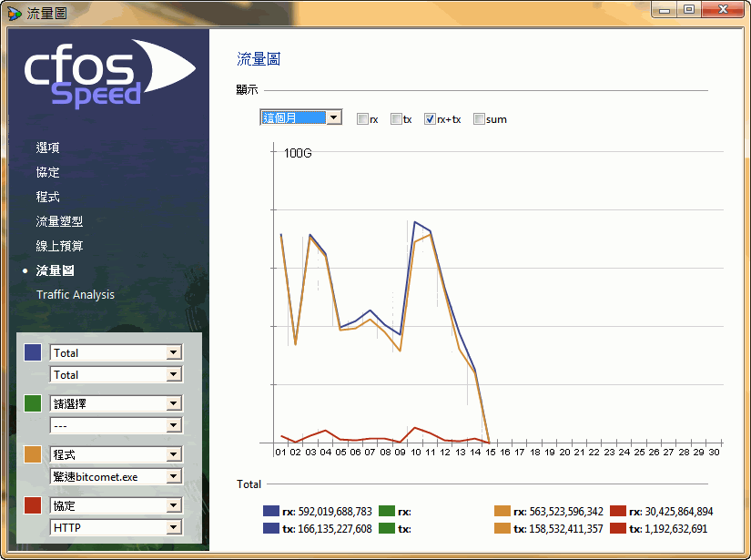Uncheck the rx+tx checkbox
Image resolution: width=751 pixels, height=560 pixels.
(431, 119)
